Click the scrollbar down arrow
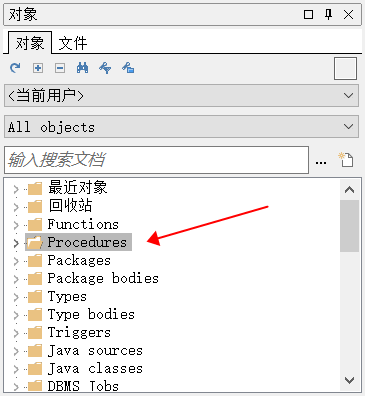Screen dimensions: 365x396 click(349, 380)
